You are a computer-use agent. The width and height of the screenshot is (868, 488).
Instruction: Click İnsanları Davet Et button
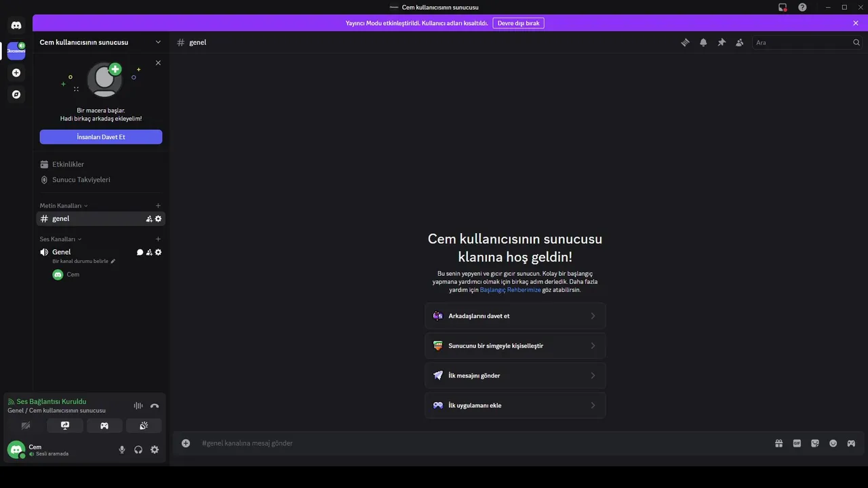point(101,137)
